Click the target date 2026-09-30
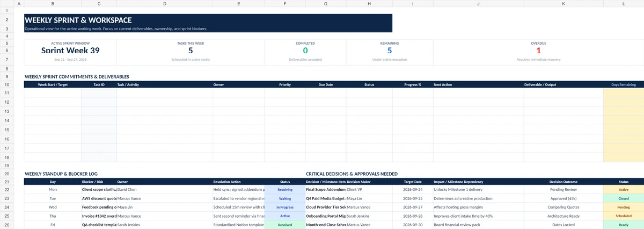 click(x=412, y=225)
